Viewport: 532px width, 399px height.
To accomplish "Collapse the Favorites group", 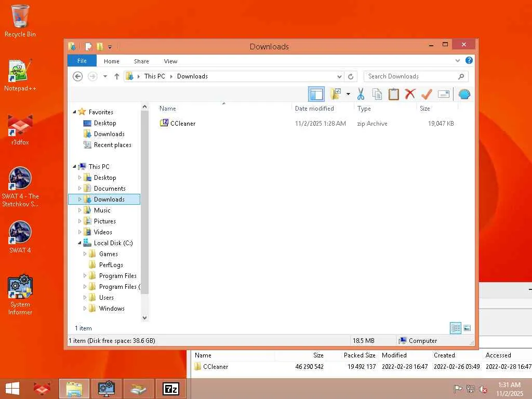I will pyautogui.click(x=74, y=112).
